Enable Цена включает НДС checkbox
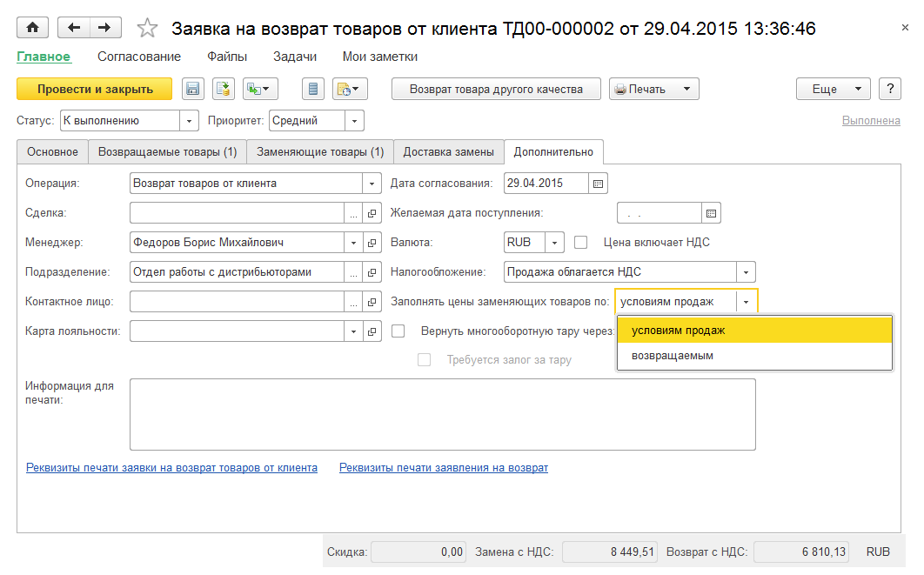 pos(582,243)
